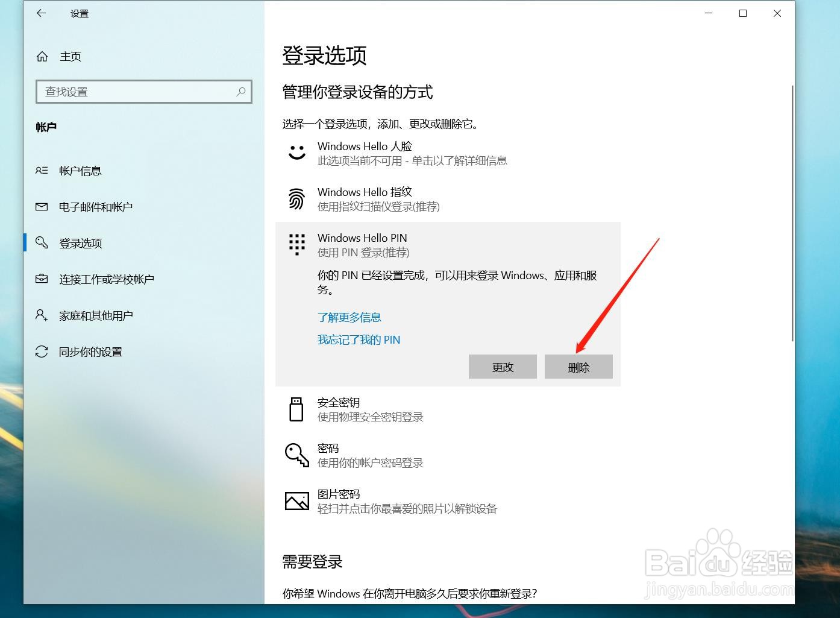Click the 更改 button to change PIN
The height and width of the screenshot is (618, 840).
pos(503,367)
